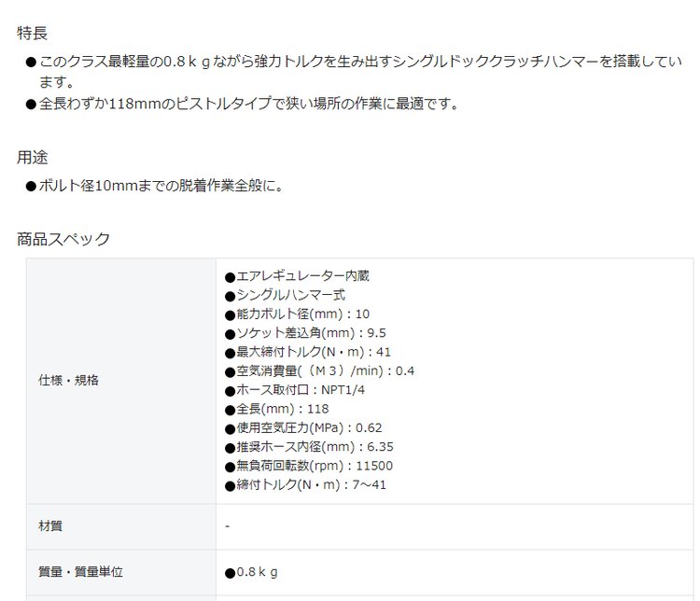Screen dimensions: 700x601
Task: Click the 無負荷回転数(rpm) spec line
Action: pyautogui.click(x=309, y=467)
